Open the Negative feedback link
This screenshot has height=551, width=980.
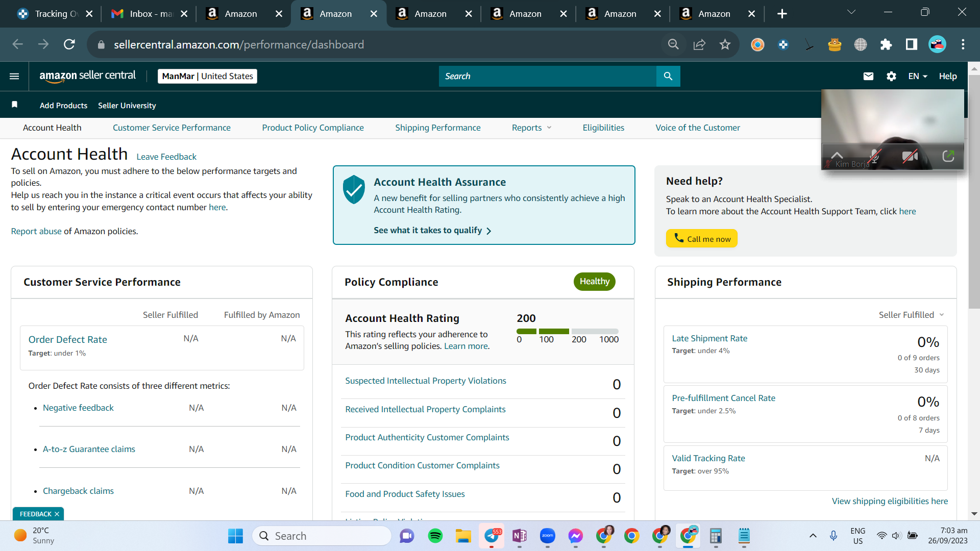[78, 408]
